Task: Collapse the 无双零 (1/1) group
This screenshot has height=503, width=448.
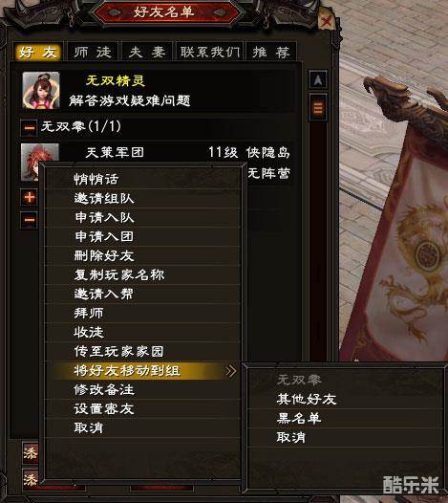Action: tap(30, 128)
